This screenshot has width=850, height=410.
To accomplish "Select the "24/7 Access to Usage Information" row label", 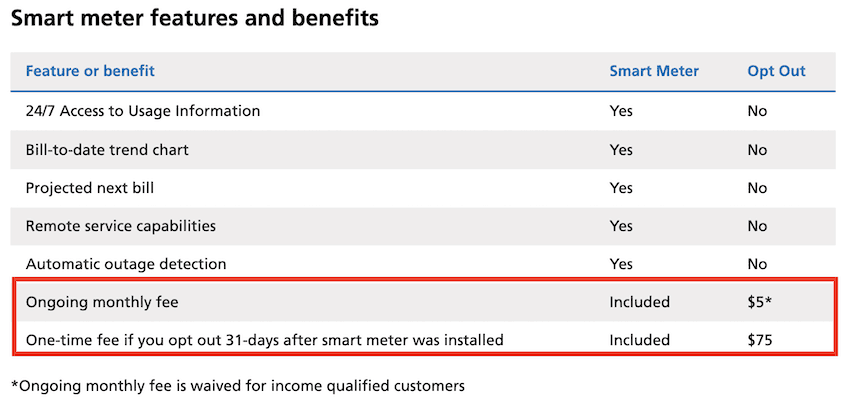I will (143, 111).
